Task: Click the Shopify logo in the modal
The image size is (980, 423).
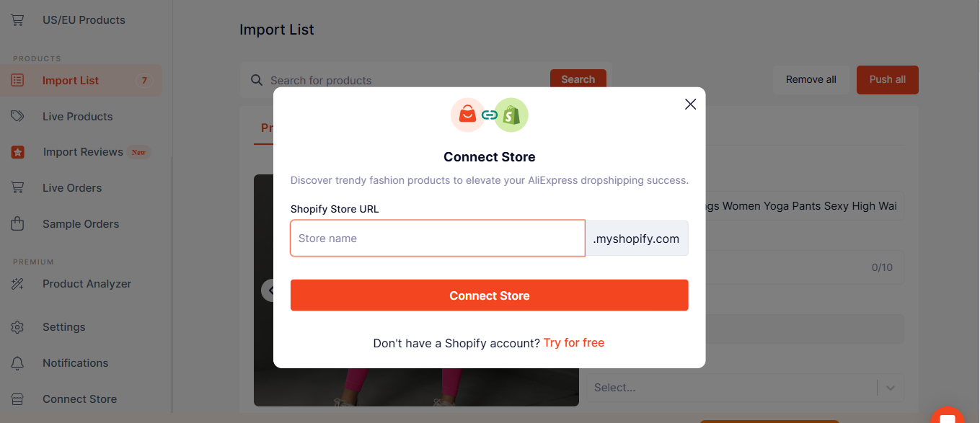Action: coord(512,115)
